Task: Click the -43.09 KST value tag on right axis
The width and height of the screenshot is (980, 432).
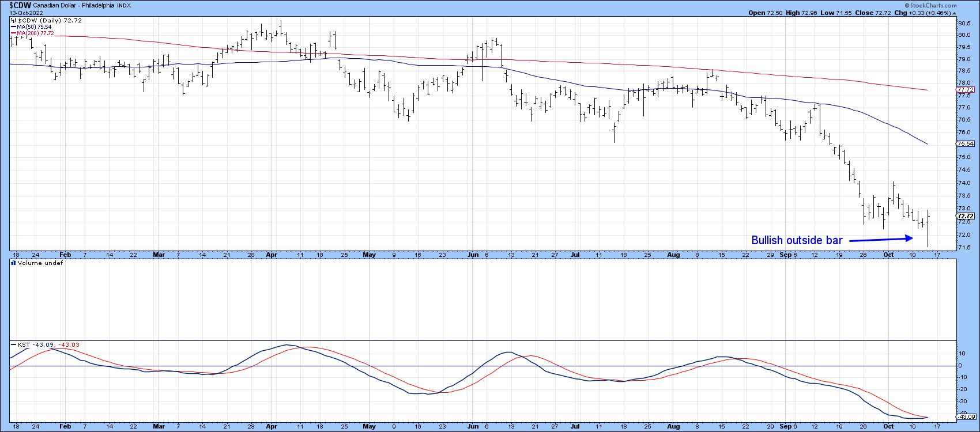Action: pos(965,416)
